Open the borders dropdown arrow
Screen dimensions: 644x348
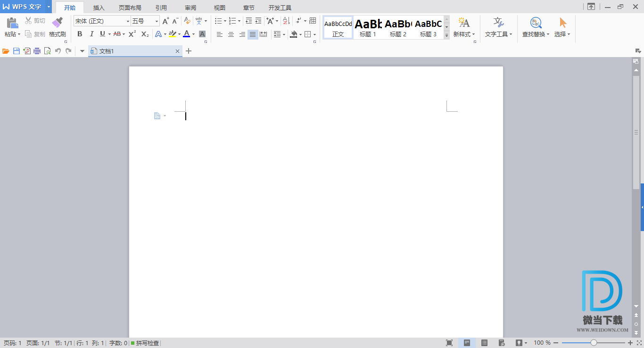(x=315, y=34)
